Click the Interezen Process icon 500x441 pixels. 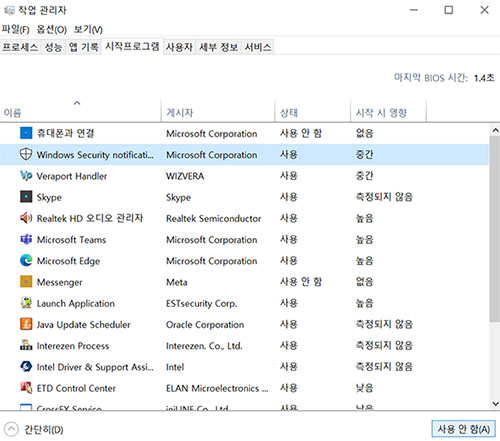click(26, 345)
